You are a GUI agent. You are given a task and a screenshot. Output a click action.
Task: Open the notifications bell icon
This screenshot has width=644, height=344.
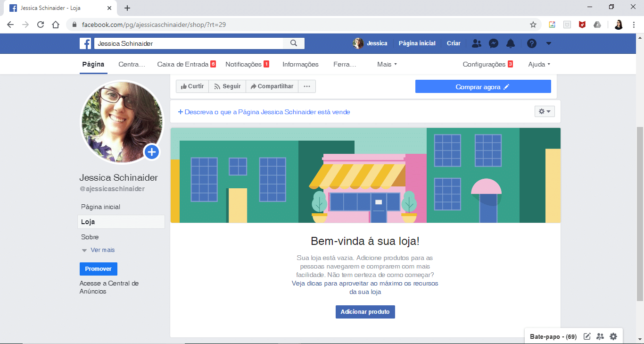(x=511, y=43)
